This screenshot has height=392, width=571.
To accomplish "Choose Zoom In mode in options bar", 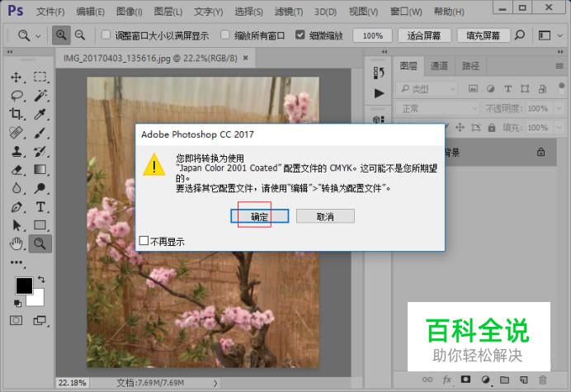I will (61, 35).
